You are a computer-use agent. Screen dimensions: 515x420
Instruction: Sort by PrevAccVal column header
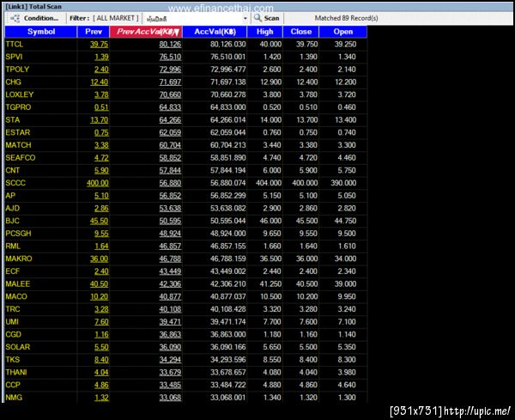tap(146, 32)
